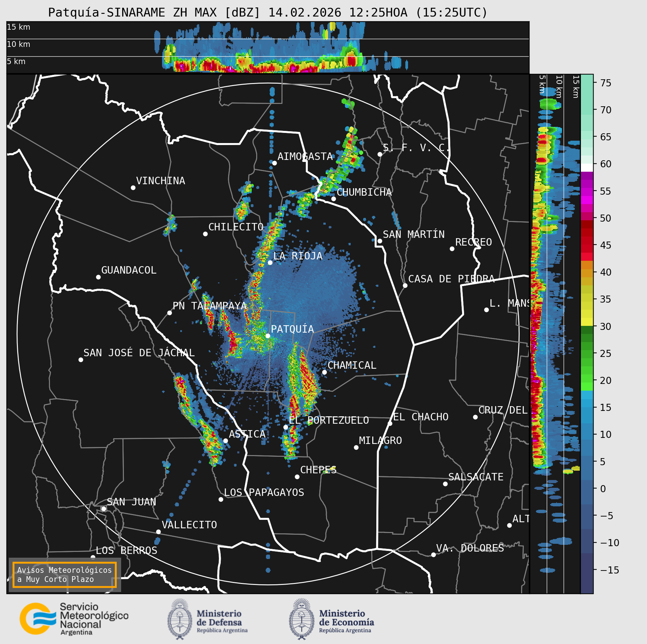Open the Avisos Meteorológicos a Muy Corto Plazo box

(x=64, y=575)
